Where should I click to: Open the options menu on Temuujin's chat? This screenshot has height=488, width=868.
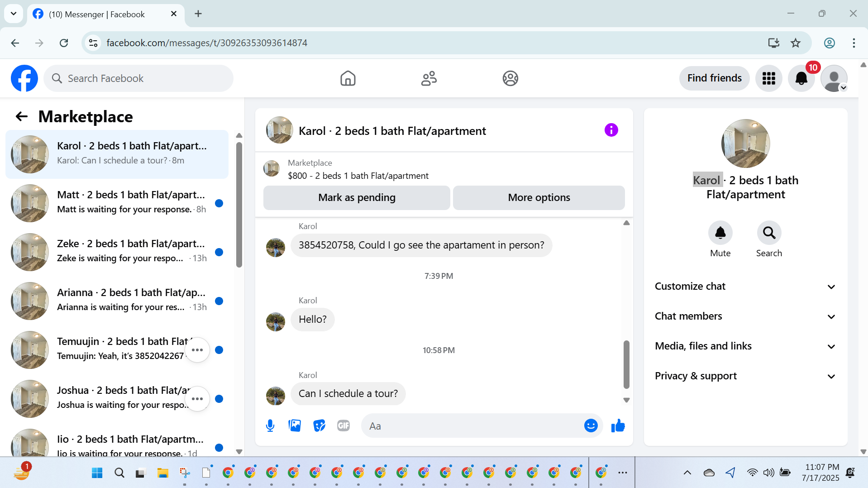point(197,350)
